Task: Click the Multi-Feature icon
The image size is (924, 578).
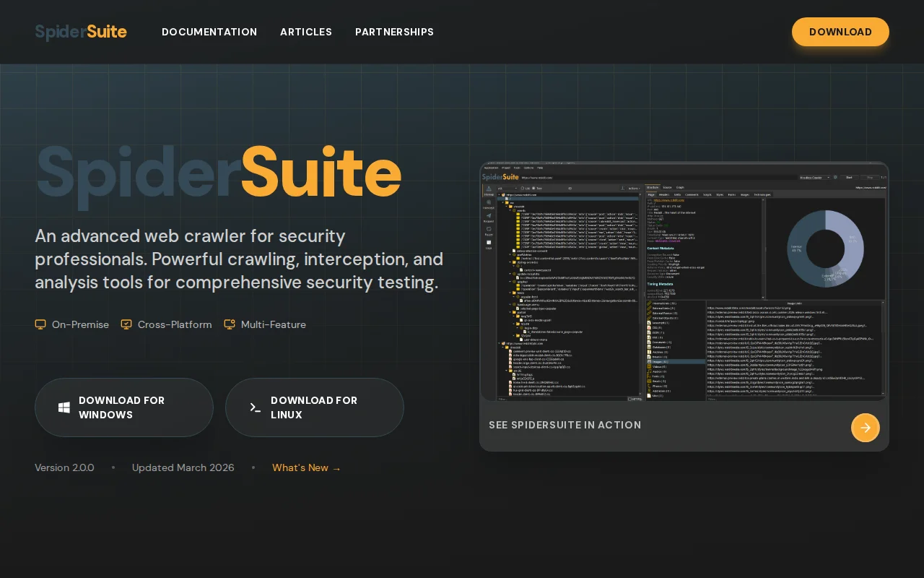Action: point(230,324)
